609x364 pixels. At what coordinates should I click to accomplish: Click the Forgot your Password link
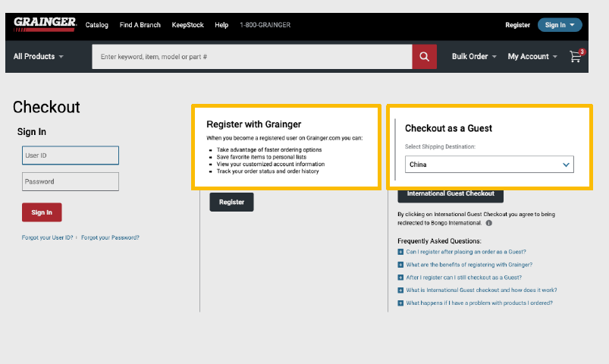tap(110, 238)
